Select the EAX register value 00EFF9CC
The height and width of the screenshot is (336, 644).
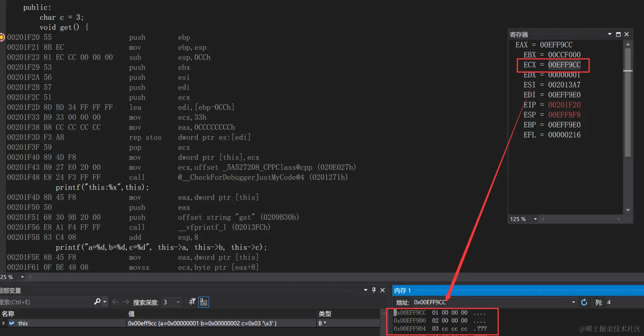click(556, 45)
